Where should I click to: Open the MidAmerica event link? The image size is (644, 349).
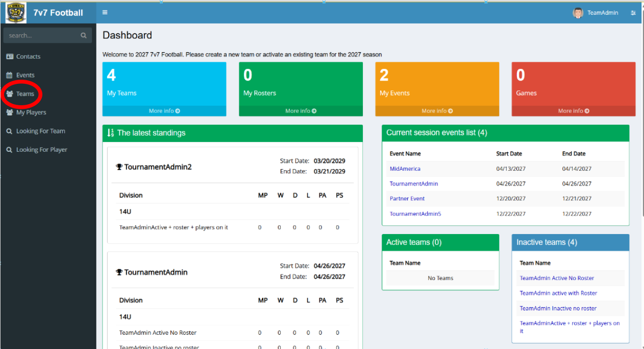(405, 169)
